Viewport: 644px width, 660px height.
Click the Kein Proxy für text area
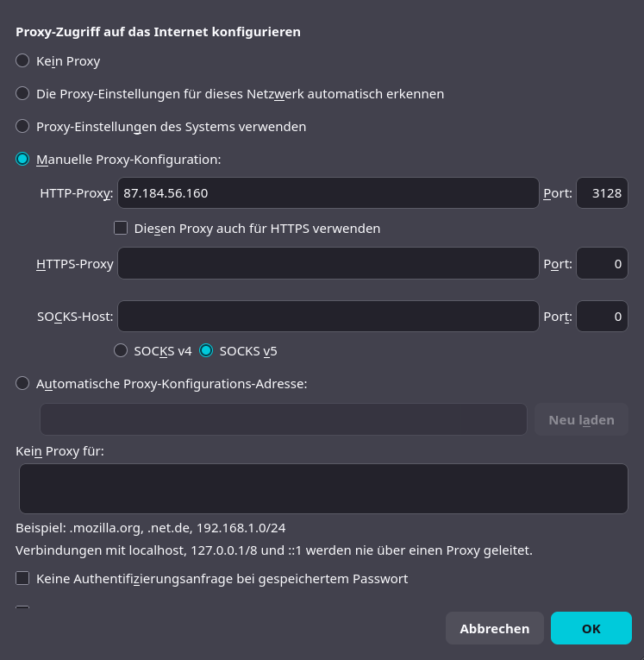[x=323, y=488]
